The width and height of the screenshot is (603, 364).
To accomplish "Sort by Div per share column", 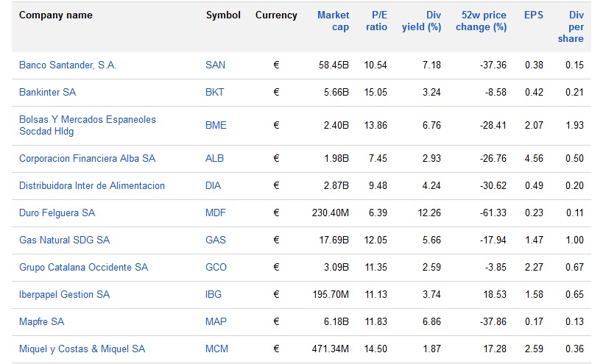I will pos(576,26).
